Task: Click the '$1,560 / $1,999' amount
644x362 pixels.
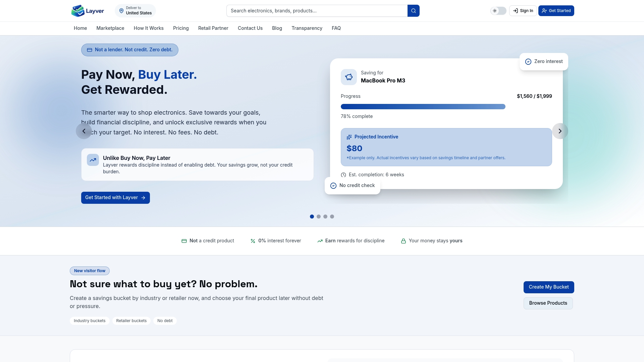Action: [x=534, y=96]
